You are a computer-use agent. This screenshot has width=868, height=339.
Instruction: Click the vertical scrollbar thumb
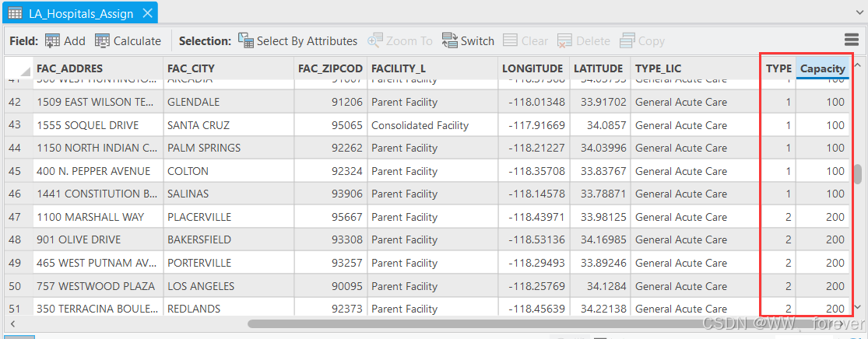click(858, 173)
